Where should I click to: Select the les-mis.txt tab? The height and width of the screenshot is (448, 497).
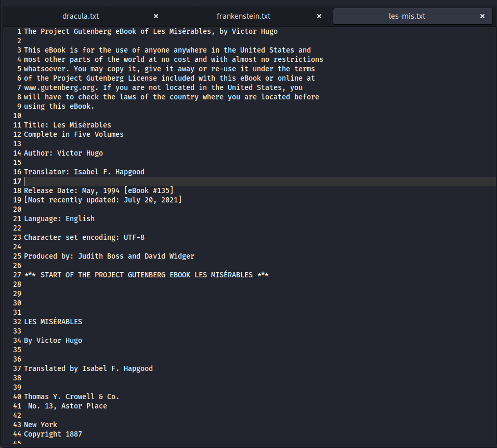coord(407,16)
